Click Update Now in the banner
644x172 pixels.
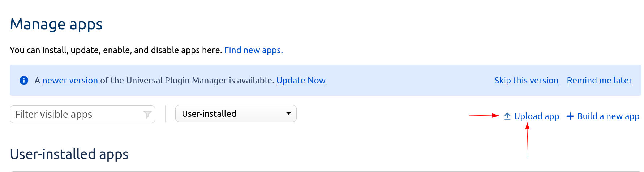point(301,81)
